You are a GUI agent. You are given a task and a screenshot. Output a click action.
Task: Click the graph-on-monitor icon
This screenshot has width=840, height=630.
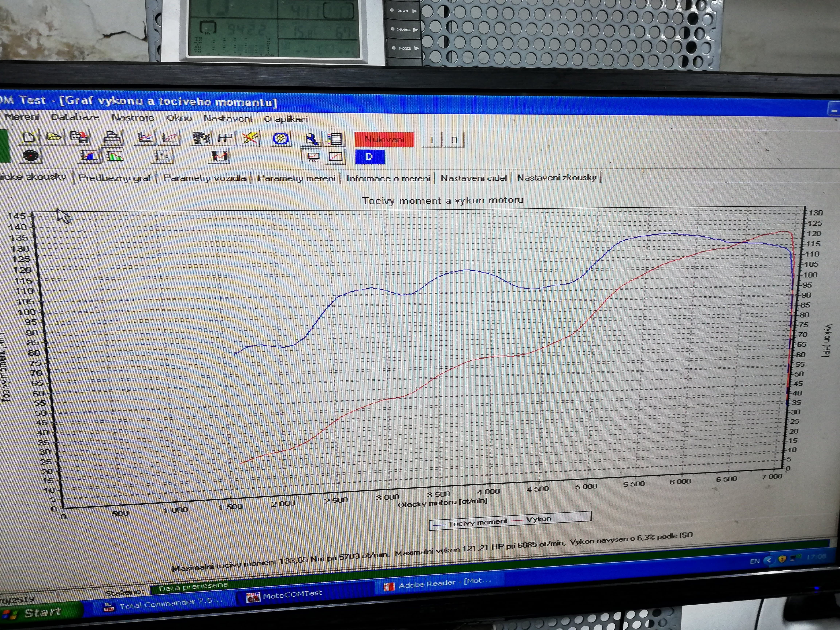coord(313,157)
